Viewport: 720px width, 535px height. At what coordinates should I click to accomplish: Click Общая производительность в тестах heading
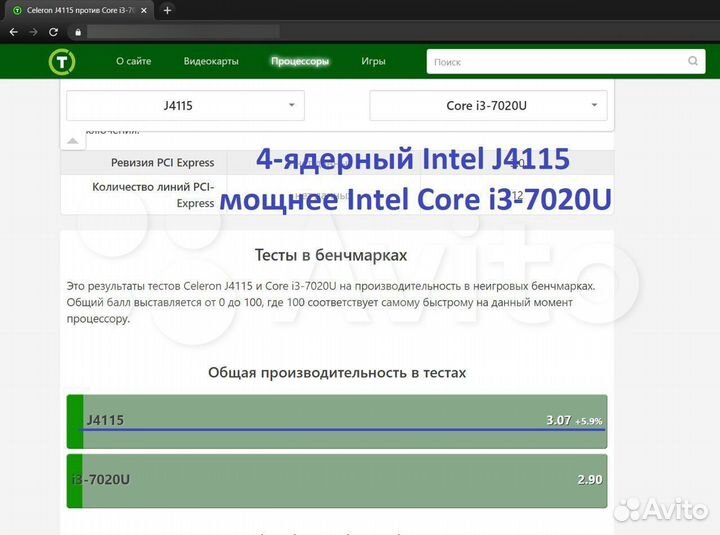coord(337,372)
